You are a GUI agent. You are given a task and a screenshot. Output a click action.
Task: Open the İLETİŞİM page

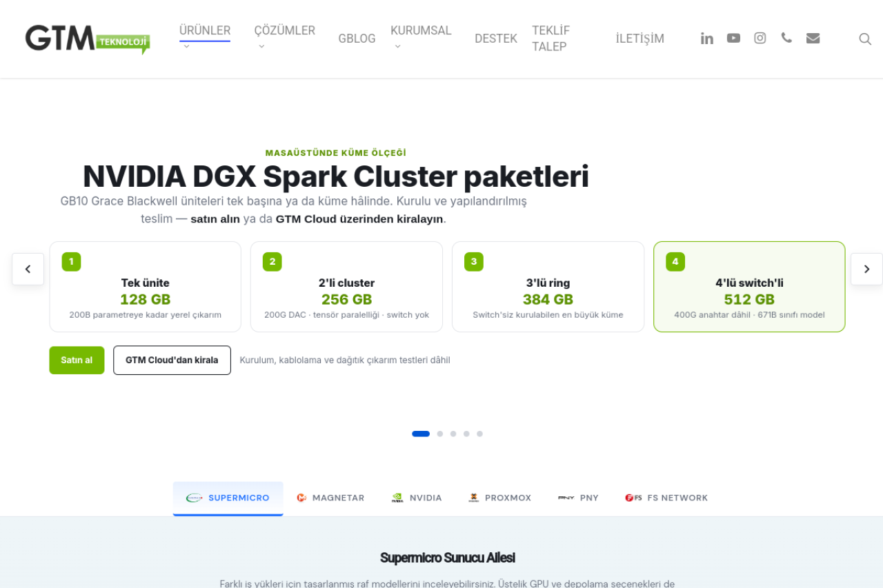(640, 39)
